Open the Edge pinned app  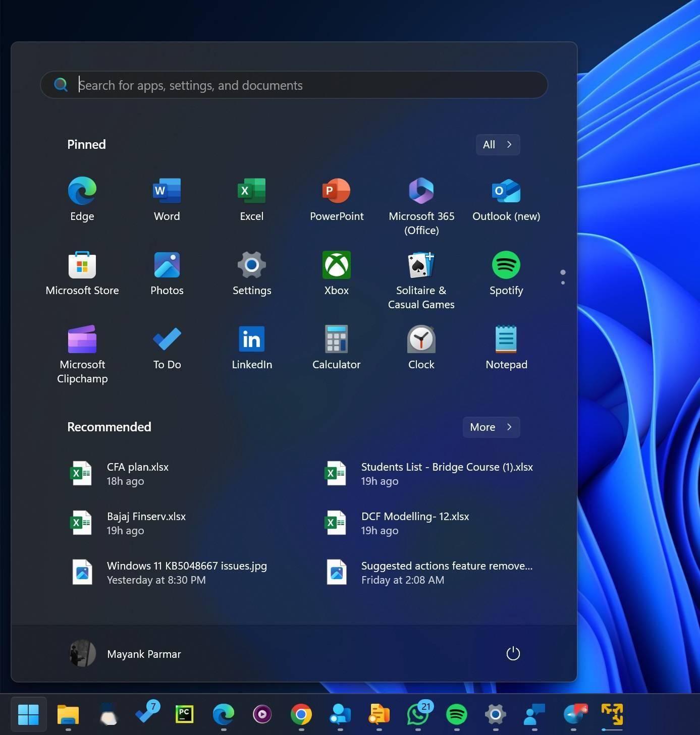(82, 199)
